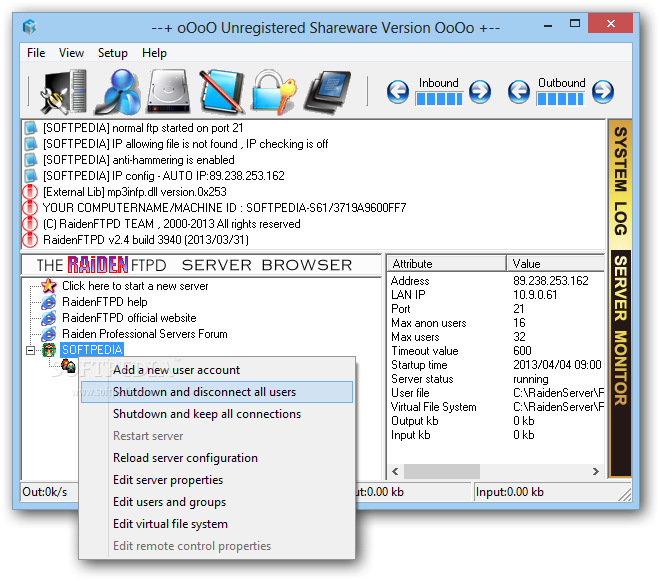This screenshot has height=580, width=660.
Task: Click log line 'YOUR COMPUTERNAME/MACHINE ID'
Action: [224, 208]
